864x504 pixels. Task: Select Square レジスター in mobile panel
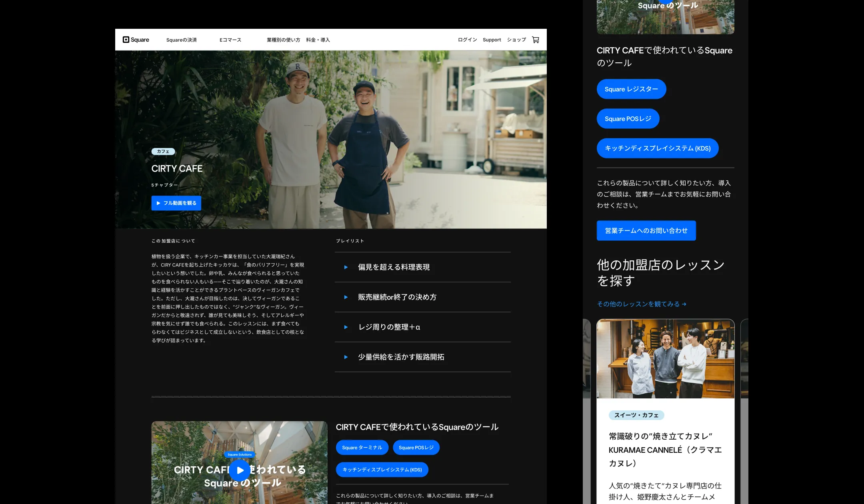[631, 89]
